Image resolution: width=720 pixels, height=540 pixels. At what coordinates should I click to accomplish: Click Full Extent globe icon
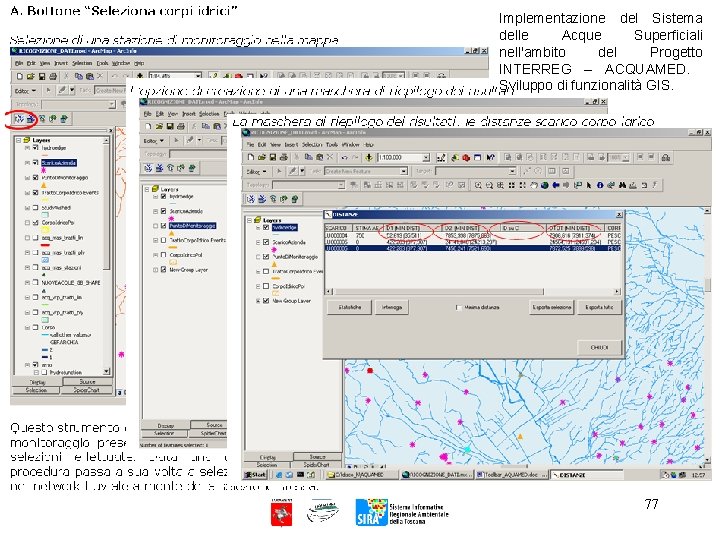(x=545, y=185)
